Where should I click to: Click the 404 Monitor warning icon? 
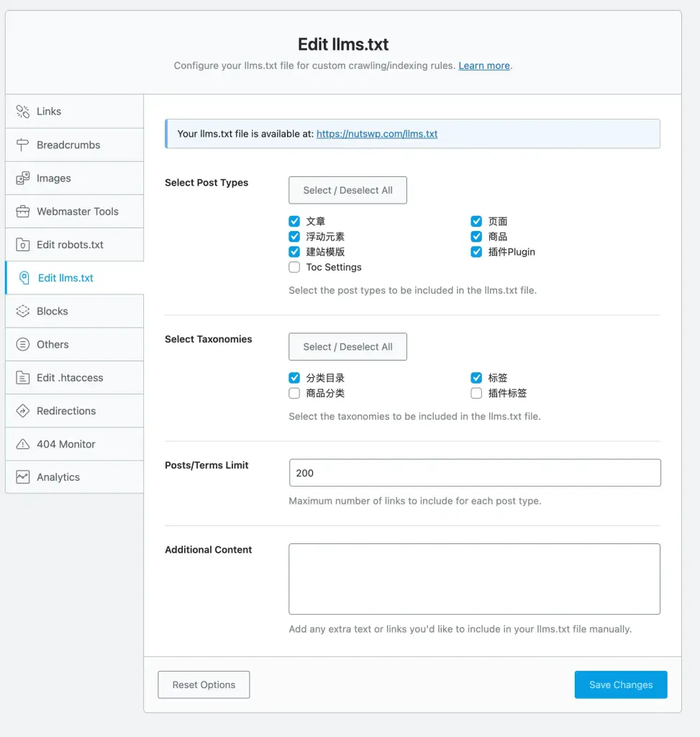point(23,444)
